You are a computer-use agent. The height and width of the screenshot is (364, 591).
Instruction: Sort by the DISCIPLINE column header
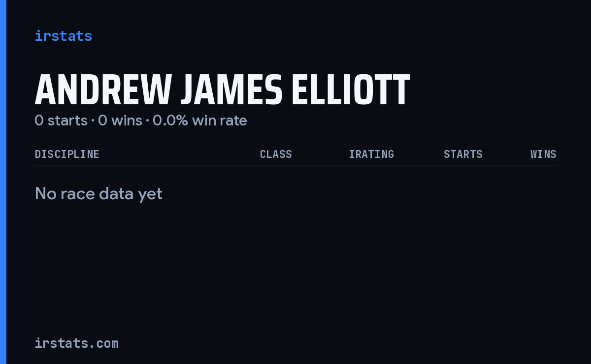pyautogui.click(x=67, y=154)
